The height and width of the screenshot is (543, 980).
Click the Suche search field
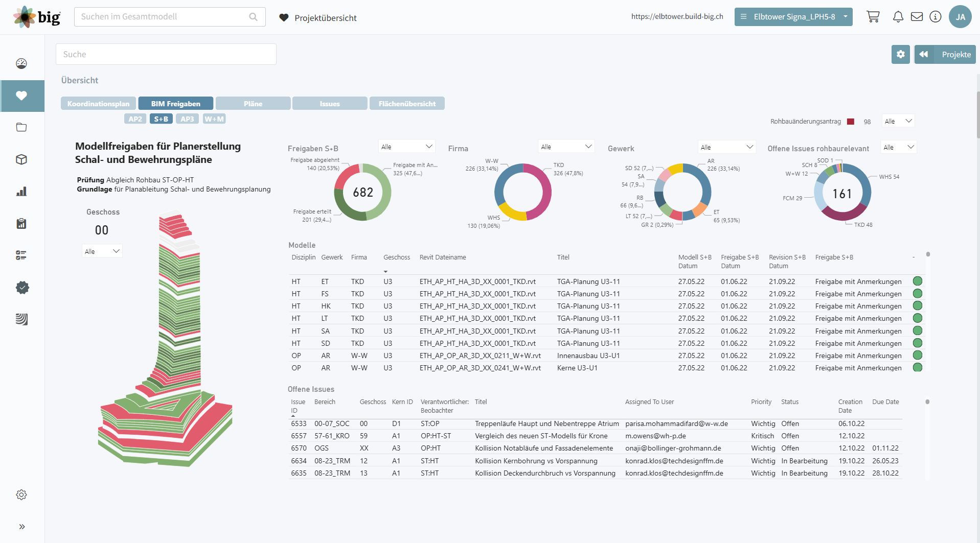coord(166,54)
